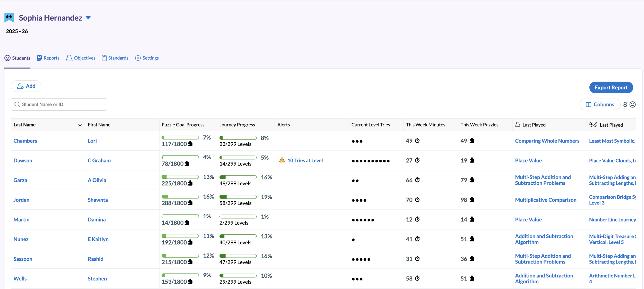Toggle Last Name sort arrow

coord(80,125)
